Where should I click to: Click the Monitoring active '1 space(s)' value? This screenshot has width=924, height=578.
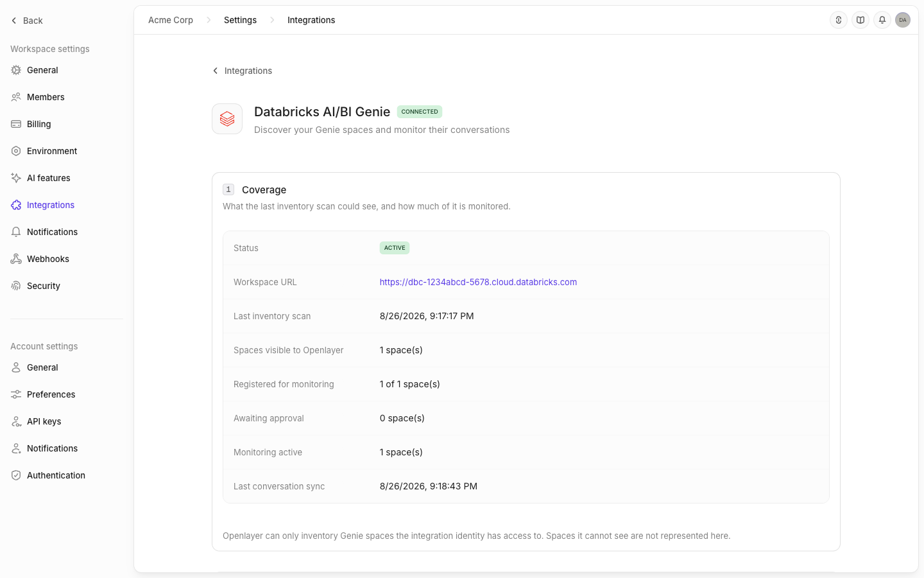coord(401,452)
